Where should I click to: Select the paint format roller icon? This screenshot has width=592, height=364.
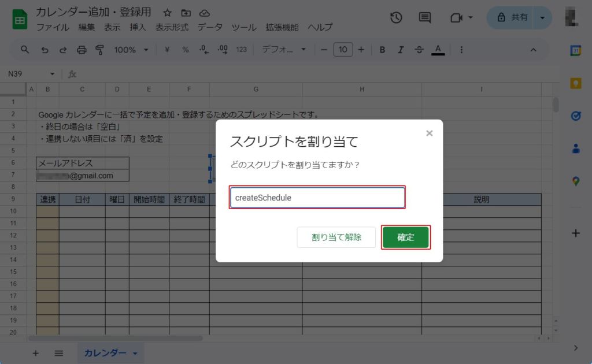coord(99,50)
